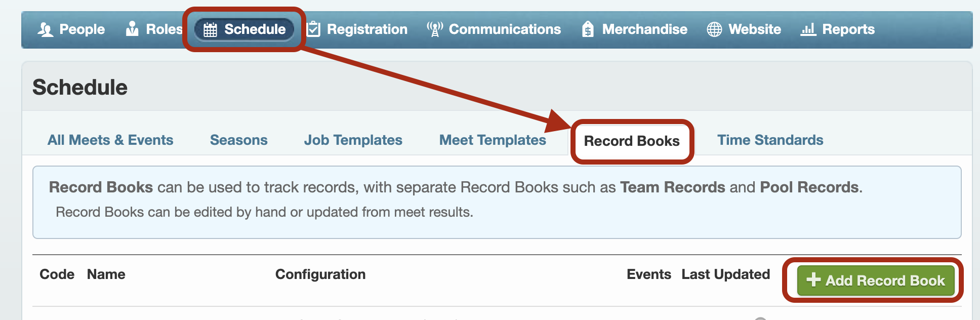Click the Communications antenna icon
Screen dimensions: 980x320
[x=434, y=29]
